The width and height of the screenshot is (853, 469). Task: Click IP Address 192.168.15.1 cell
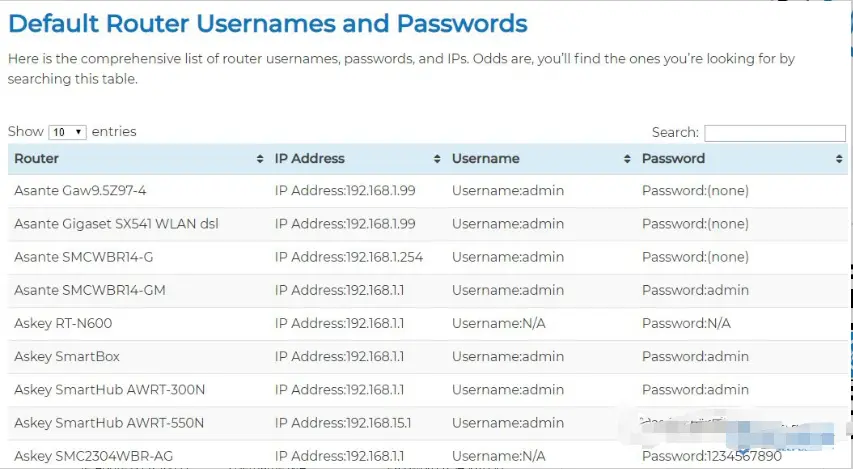(x=343, y=423)
